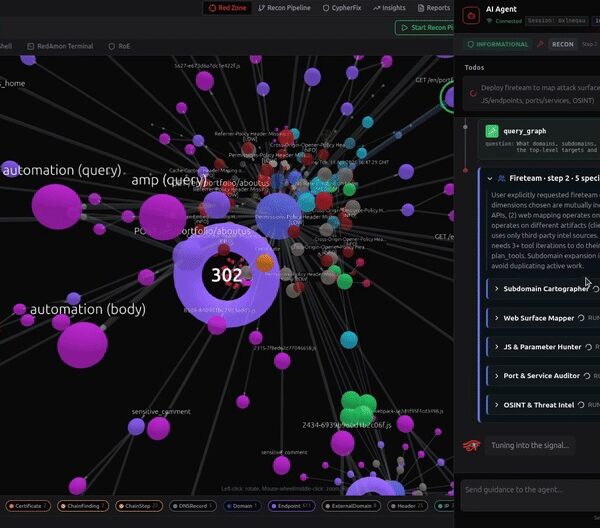600x528 pixels.
Task: Click the Session ID badge
Action: click(557, 21)
